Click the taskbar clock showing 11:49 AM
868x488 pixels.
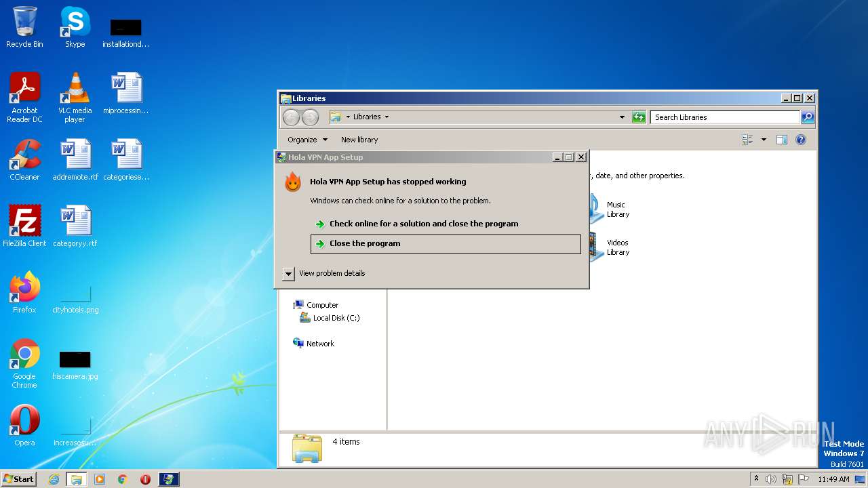click(833, 479)
